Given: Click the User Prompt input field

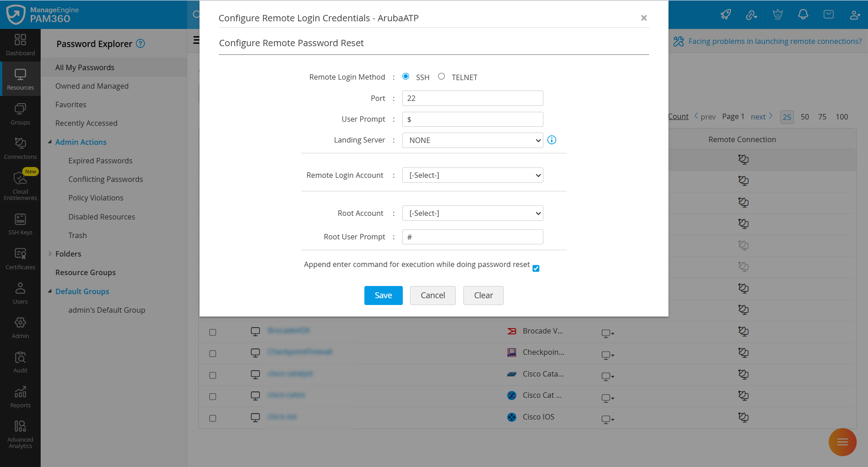Looking at the screenshot, I should [472, 119].
